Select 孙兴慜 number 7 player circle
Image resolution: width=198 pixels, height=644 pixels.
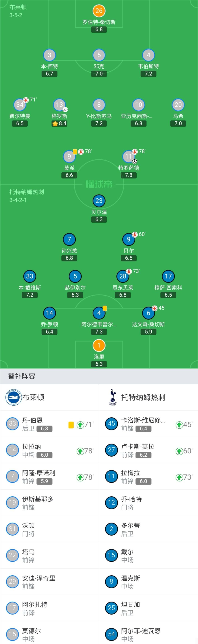click(69, 239)
